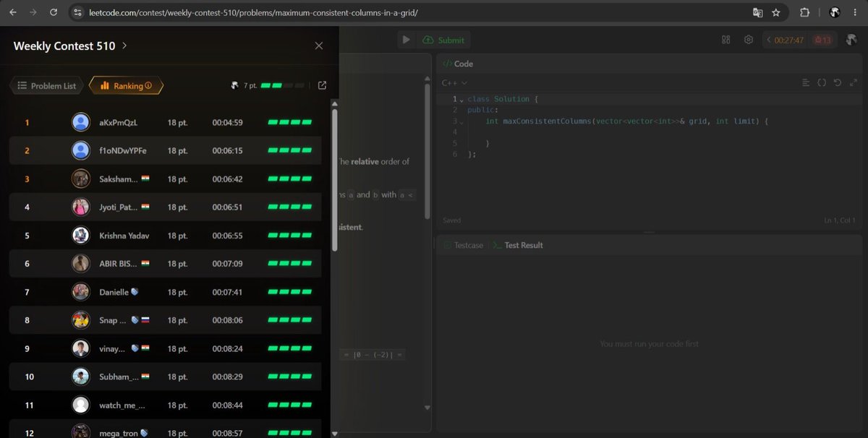Viewport: 868px width, 438px height.
Task: Click your 7 pt. score progress bar
Action: 283,85
